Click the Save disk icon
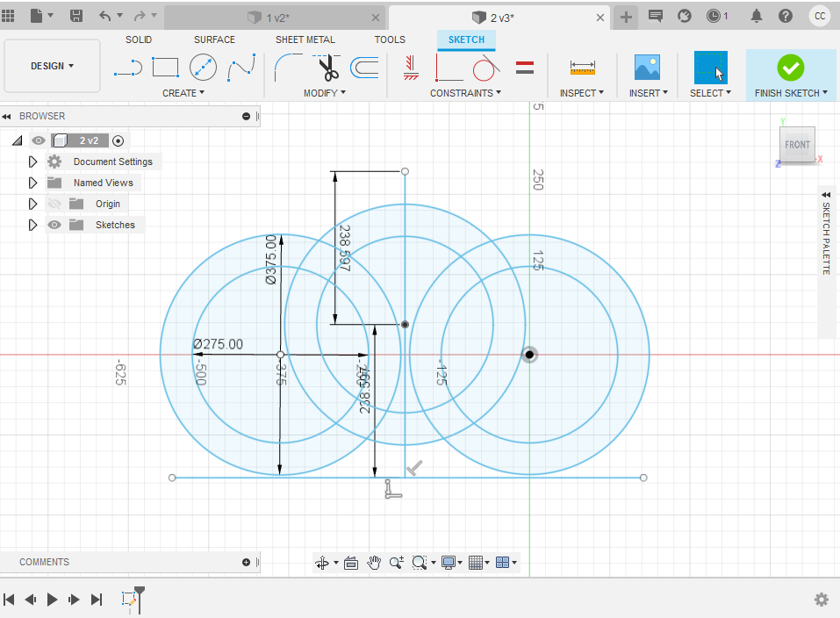Screen dimensions: 840x618 point(76,16)
